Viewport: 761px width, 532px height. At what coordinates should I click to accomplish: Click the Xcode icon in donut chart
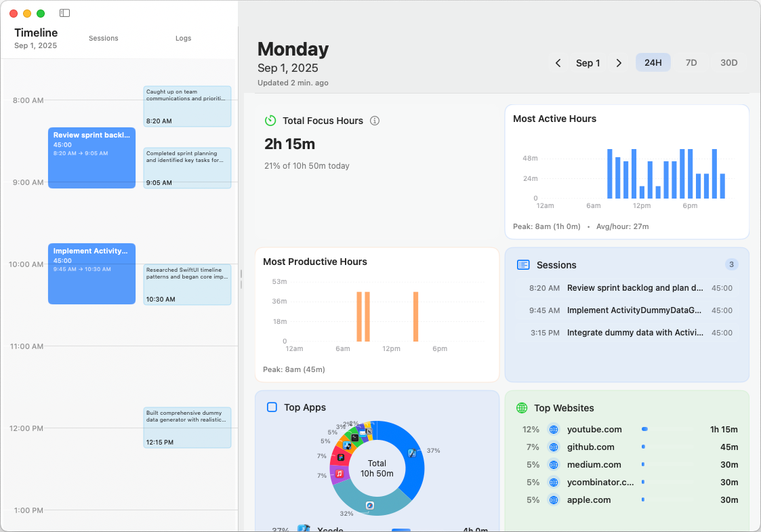(x=411, y=453)
